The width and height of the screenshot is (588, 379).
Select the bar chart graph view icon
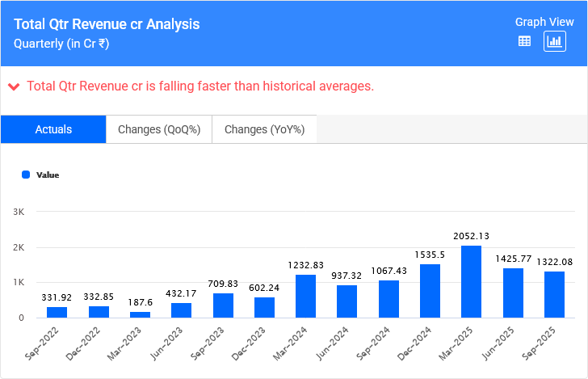(x=554, y=41)
